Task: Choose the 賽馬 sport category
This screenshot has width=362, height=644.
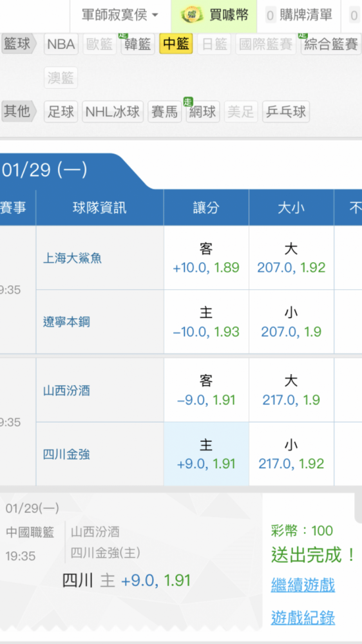Action: pos(165,111)
